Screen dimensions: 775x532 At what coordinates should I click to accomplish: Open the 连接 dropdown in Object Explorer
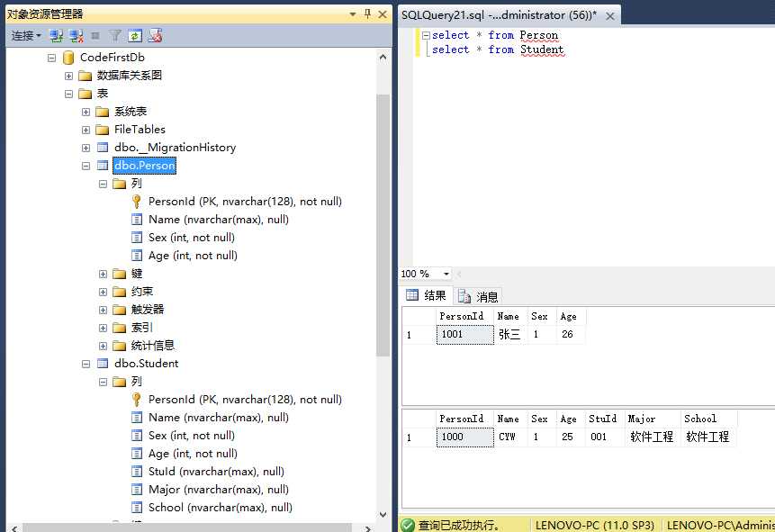26,36
